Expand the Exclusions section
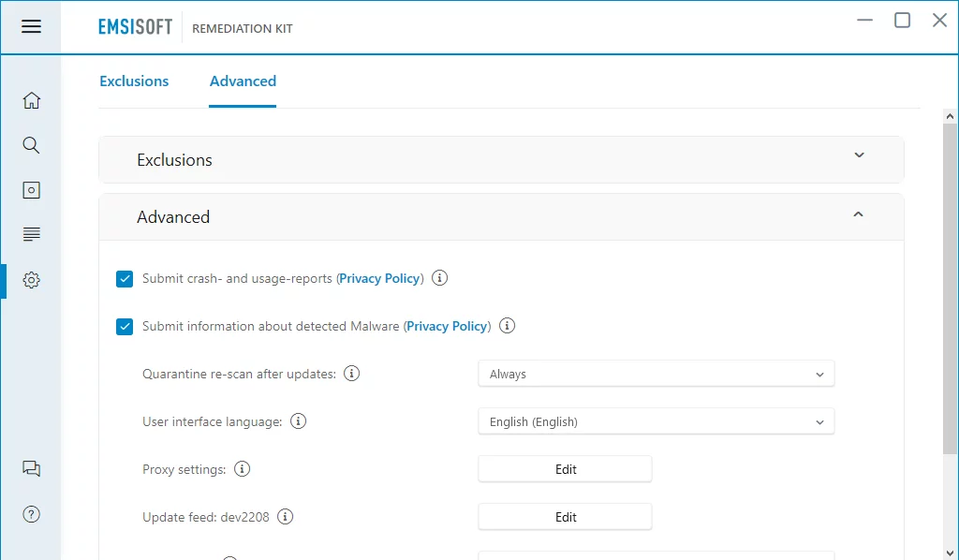The image size is (959, 560). (x=859, y=155)
